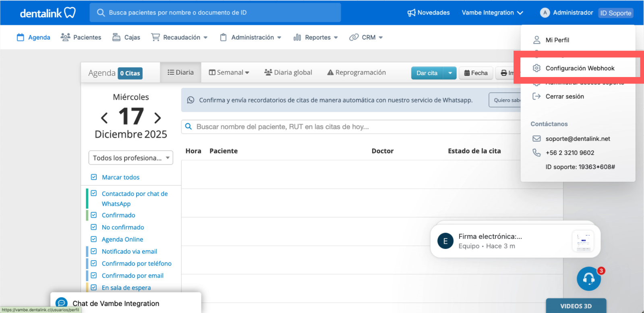Image resolution: width=644 pixels, height=313 pixels.
Task: Click the Fecha calendar button
Action: click(476, 73)
